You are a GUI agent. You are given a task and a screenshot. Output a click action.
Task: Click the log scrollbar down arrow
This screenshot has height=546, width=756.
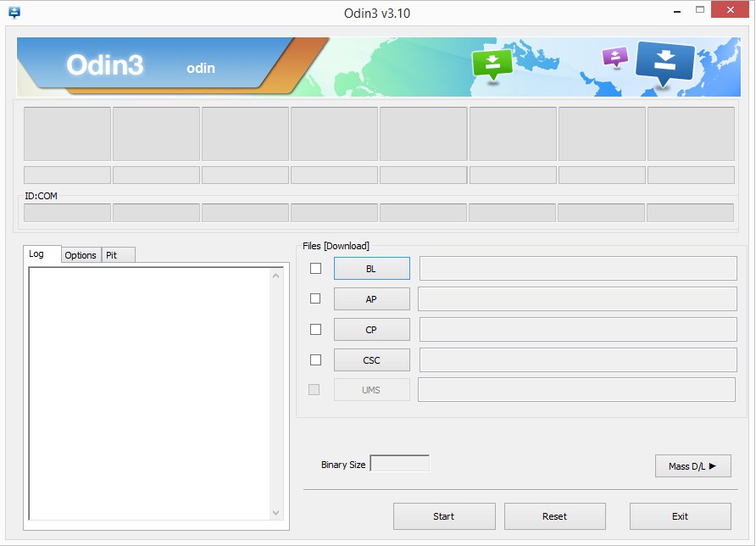[x=275, y=513]
